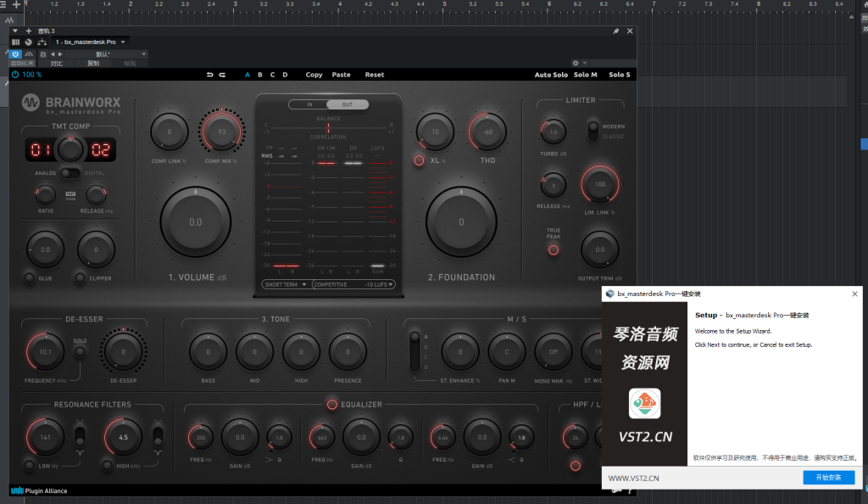
Task: Click the redo arrow in plugin toolbar
Action: [x=222, y=75]
